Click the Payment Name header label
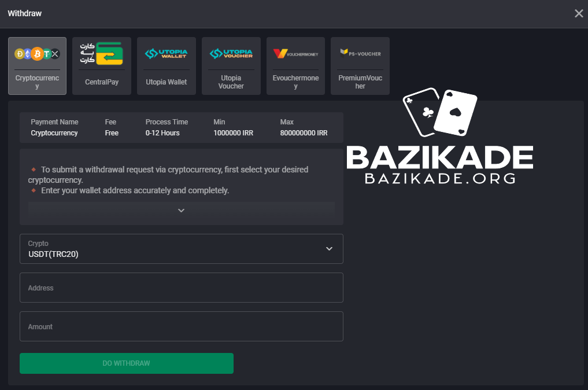The height and width of the screenshot is (390, 588). (54, 122)
